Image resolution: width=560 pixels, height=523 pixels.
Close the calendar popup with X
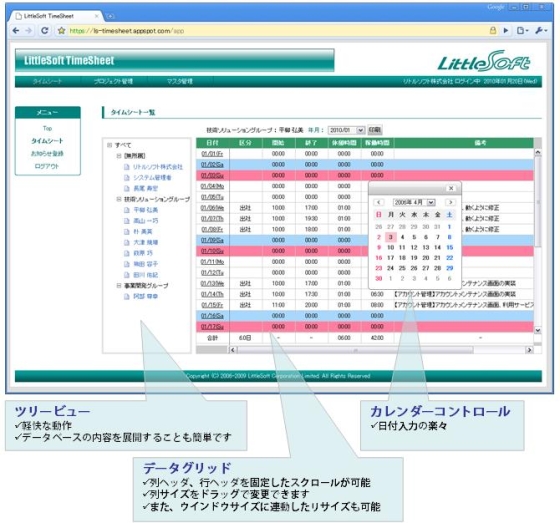pyautogui.click(x=451, y=188)
